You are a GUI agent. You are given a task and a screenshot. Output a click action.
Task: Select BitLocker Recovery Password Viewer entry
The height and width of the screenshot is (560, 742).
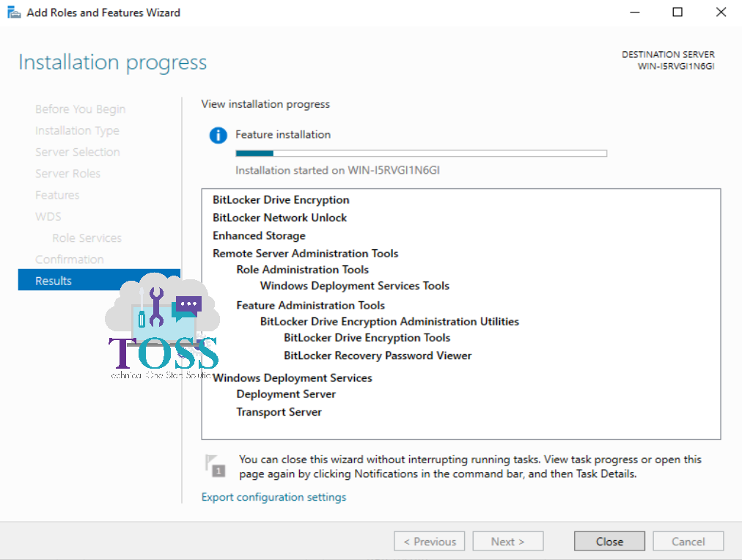(377, 355)
